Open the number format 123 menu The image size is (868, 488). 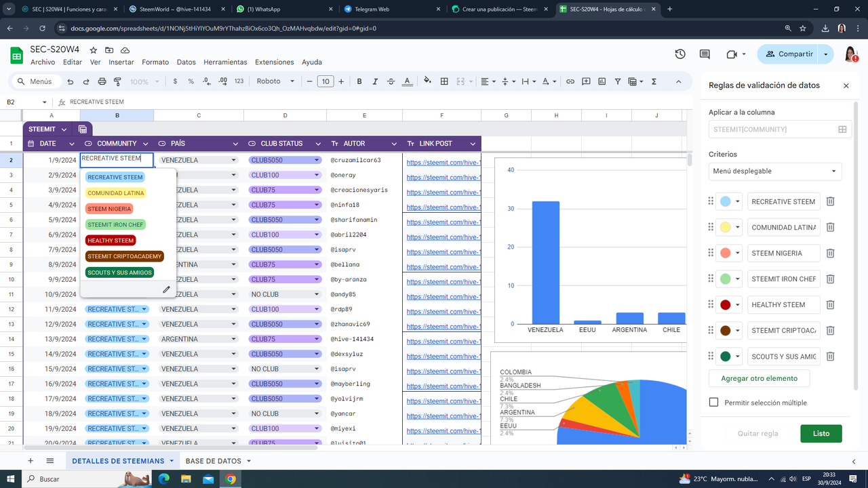coord(239,81)
